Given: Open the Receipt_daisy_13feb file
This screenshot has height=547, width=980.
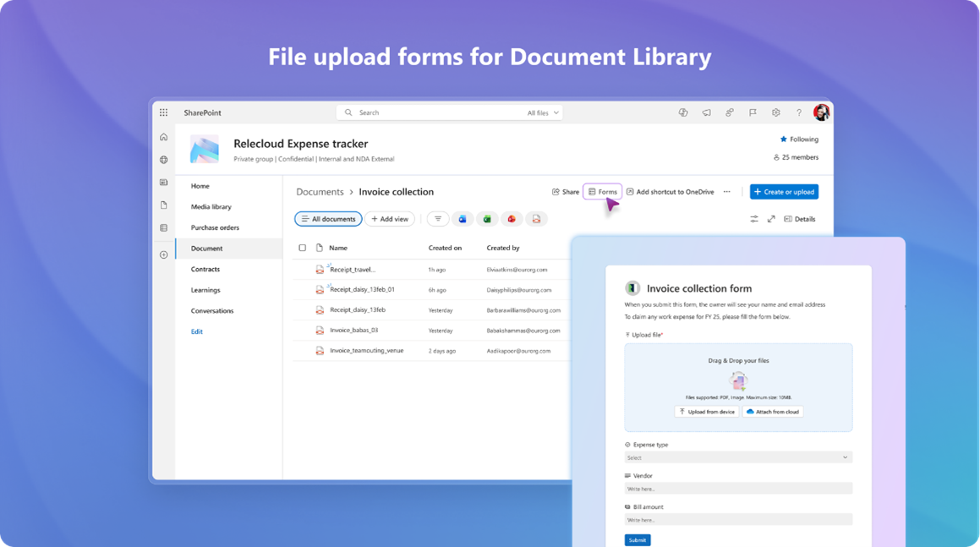Looking at the screenshot, I should click(358, 310).
